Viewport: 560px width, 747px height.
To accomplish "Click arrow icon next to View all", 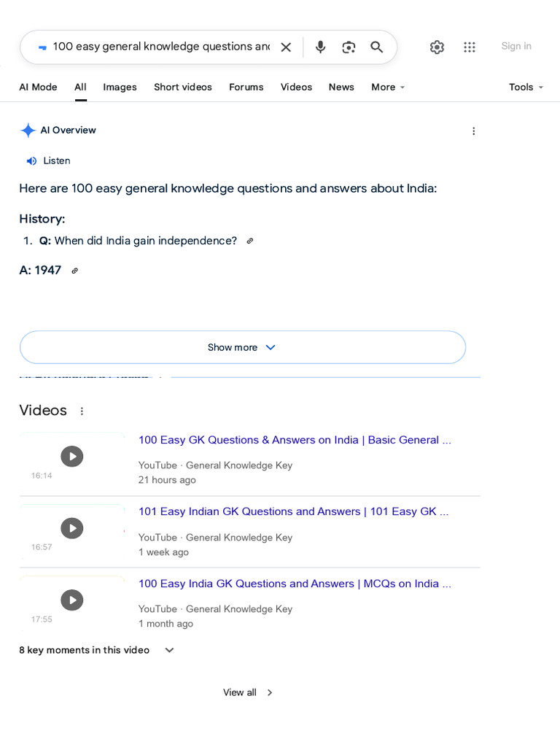I will (270, 693).
